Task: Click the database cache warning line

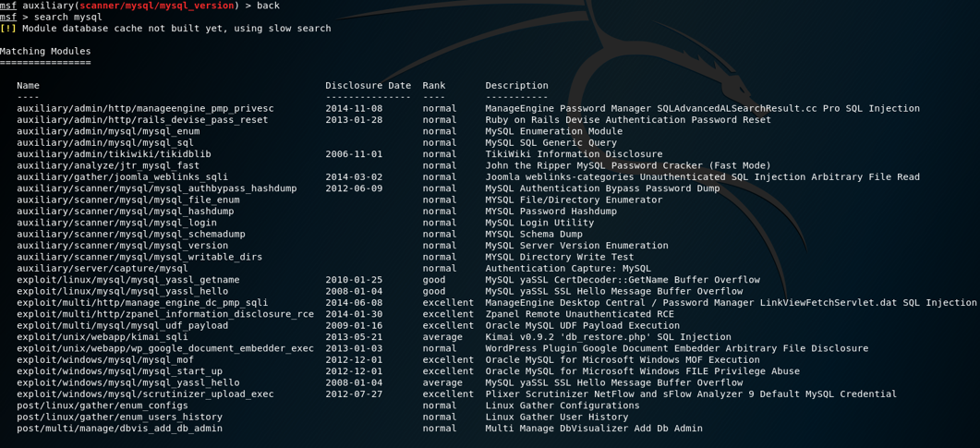Action: click(165, 29)
